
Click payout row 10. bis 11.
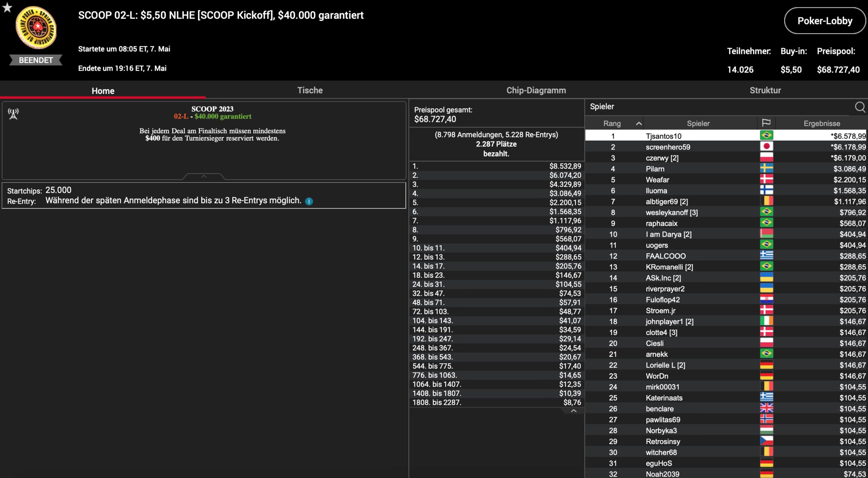497,248
